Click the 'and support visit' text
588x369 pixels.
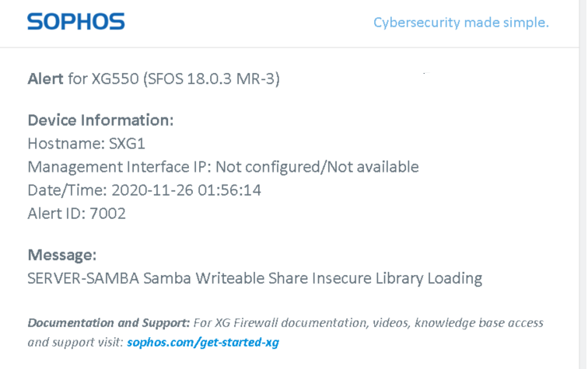pos(75,343)
